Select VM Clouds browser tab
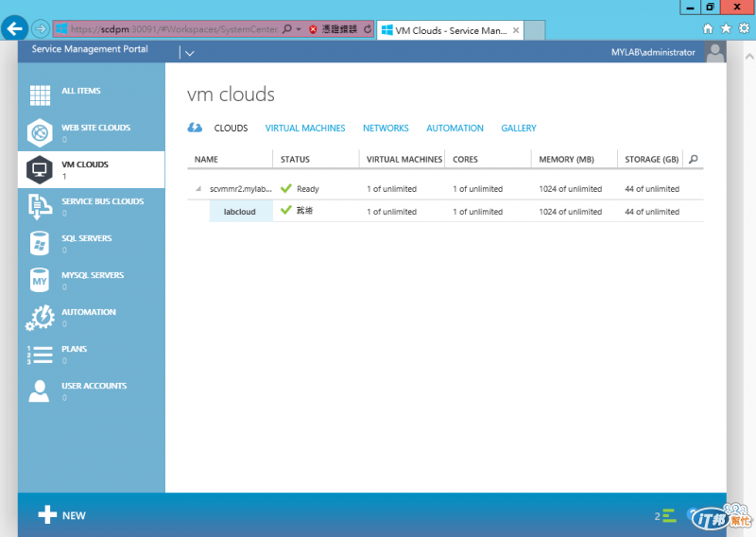This screenshot has width=756, height=537. click(x=451, y=30)
